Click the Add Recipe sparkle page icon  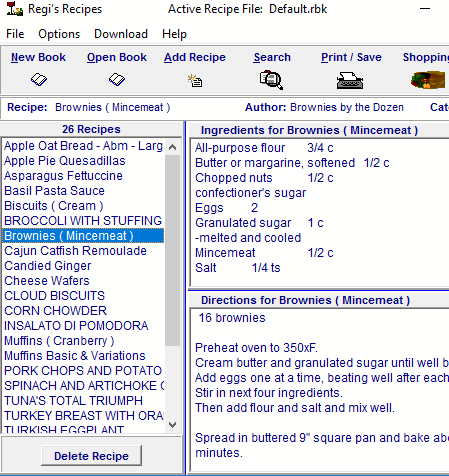pyautogui.click(x=195, y=81)
